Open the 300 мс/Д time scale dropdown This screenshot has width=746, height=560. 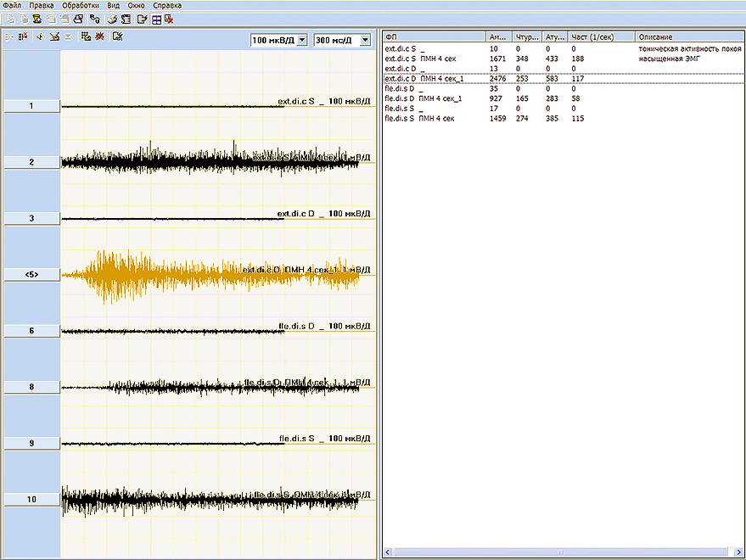tap(365, 41)
